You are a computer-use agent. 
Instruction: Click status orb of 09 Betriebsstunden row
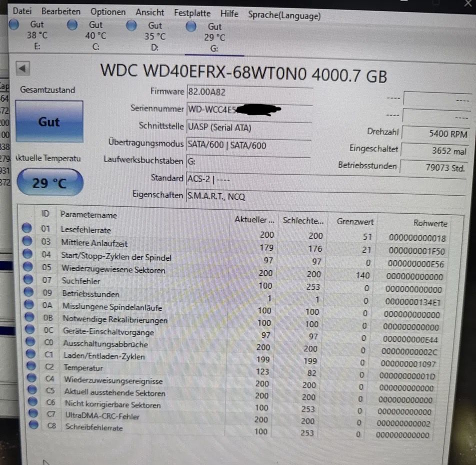(29, 292)
